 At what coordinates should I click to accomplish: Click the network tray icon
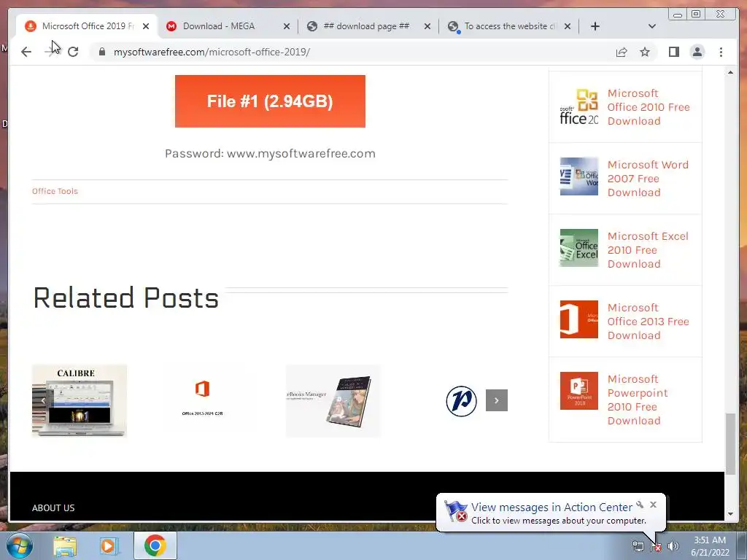pos(638,546)
